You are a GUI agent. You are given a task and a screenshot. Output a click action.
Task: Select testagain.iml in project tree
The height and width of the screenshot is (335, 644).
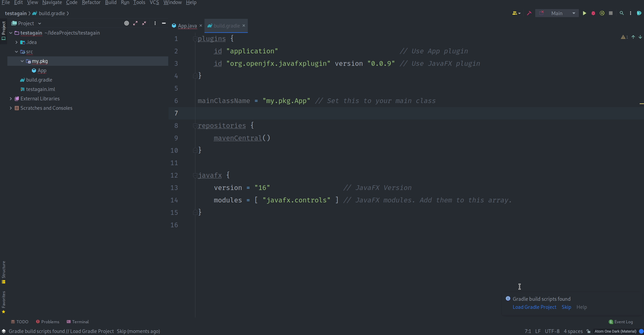[41, 89]
